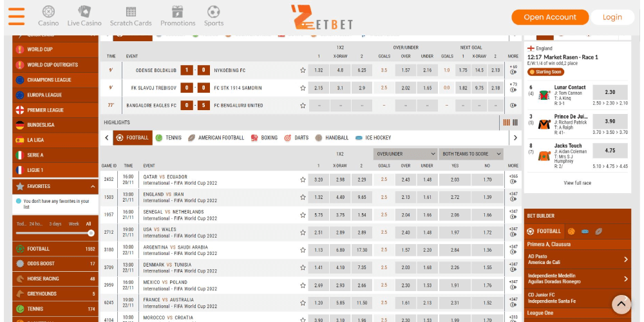Screen dimensions: 644x322
Task: Select Boxing tab in highlights
Action: (264, 138)
